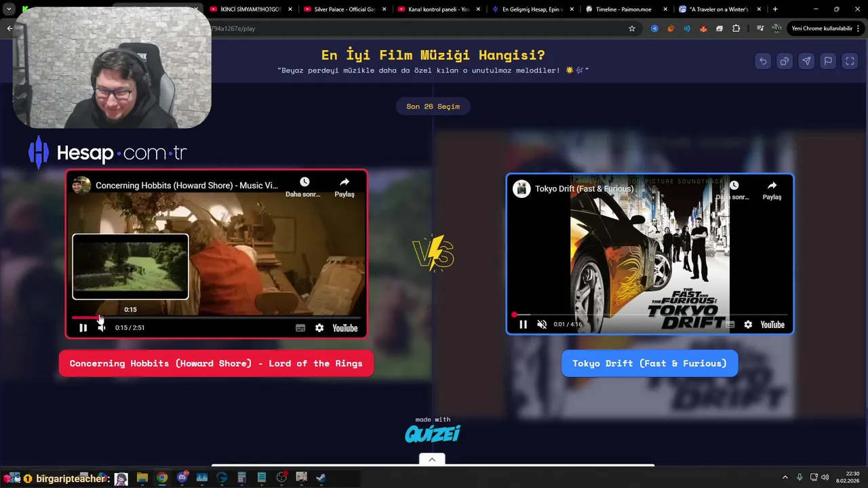Click Paylaş share on Tokyo Drift video

772,190
